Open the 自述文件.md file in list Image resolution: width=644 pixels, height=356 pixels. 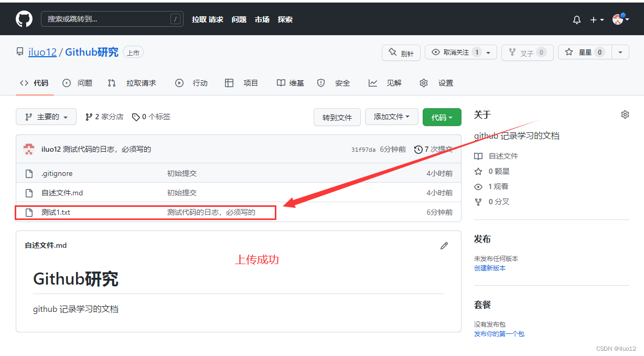click(62, 193)
